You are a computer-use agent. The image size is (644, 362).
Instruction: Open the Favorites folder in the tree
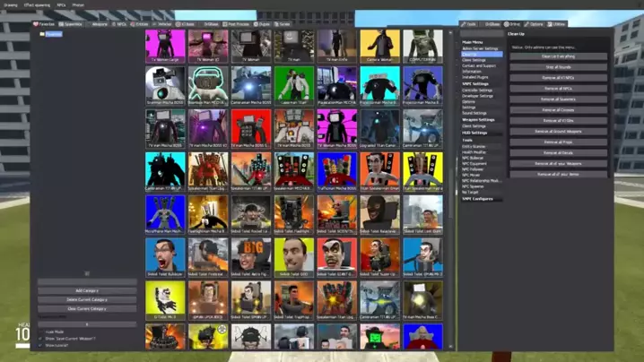[x=53, y=34]
